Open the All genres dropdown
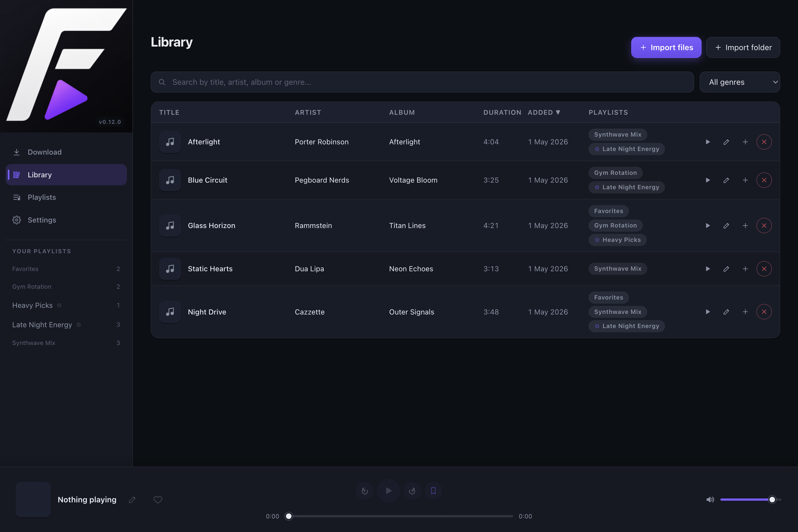Image resolution: width=798 pixels, height=532 pixels. (x=740, y=82)
